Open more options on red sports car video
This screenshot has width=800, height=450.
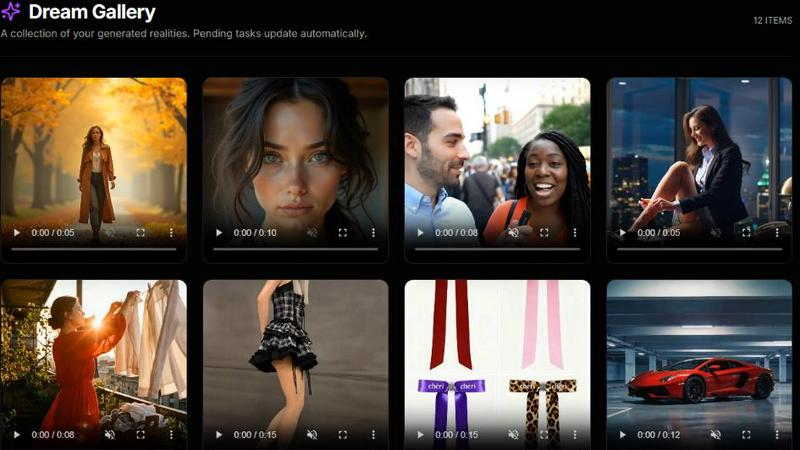(777, 435)
